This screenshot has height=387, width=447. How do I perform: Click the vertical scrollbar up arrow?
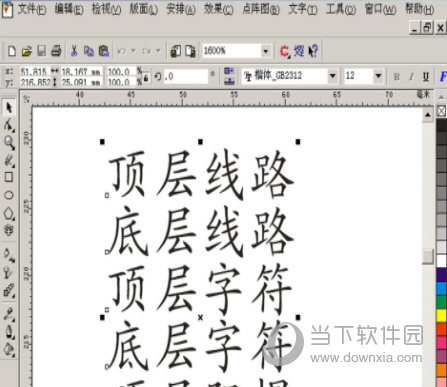tap(428, 115)
